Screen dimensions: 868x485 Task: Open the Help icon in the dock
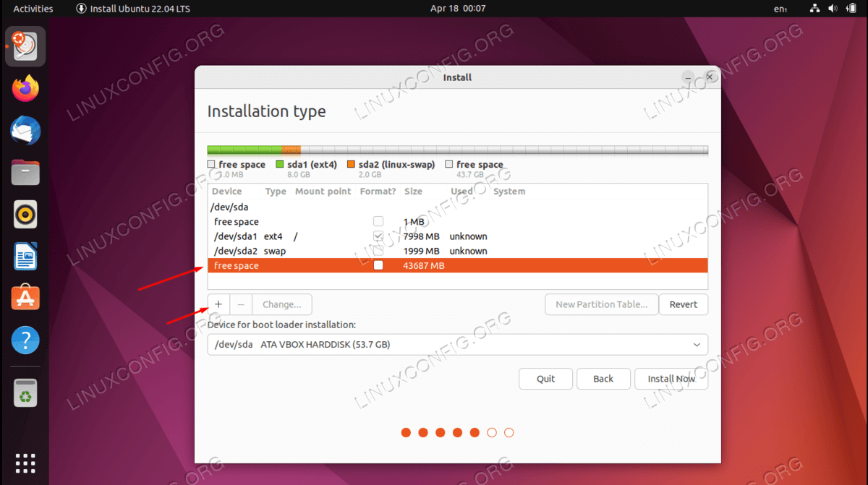point(26,340)
